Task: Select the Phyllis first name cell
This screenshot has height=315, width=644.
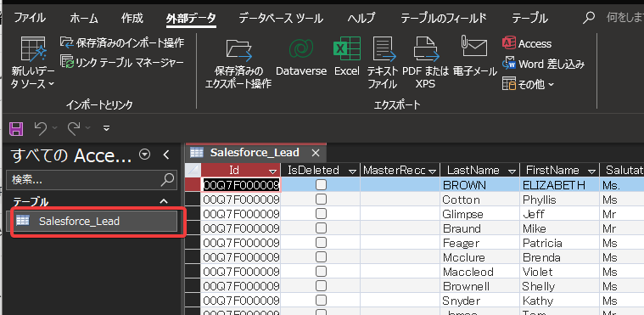Action: pos(559,200)
